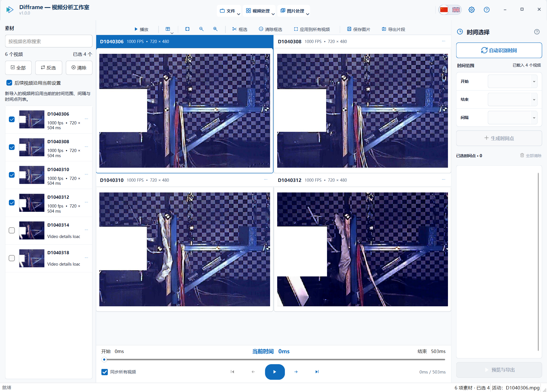Open the settings gear icon
The image size is (547, 392).
coord(472,10)
